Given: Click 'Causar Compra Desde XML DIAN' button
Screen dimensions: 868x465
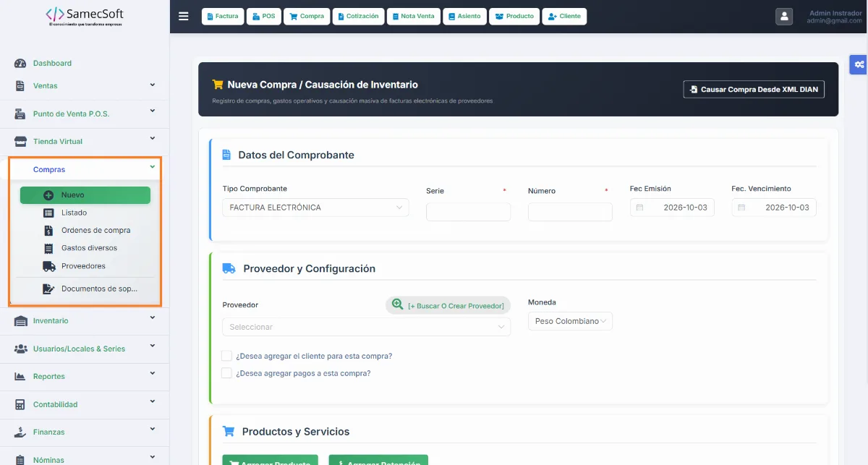Looking at the screenshot, I should 754,90.
